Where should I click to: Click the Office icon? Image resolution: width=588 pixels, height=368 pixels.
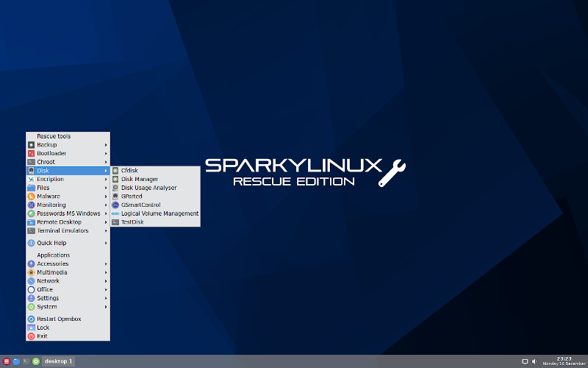point(31,289)
